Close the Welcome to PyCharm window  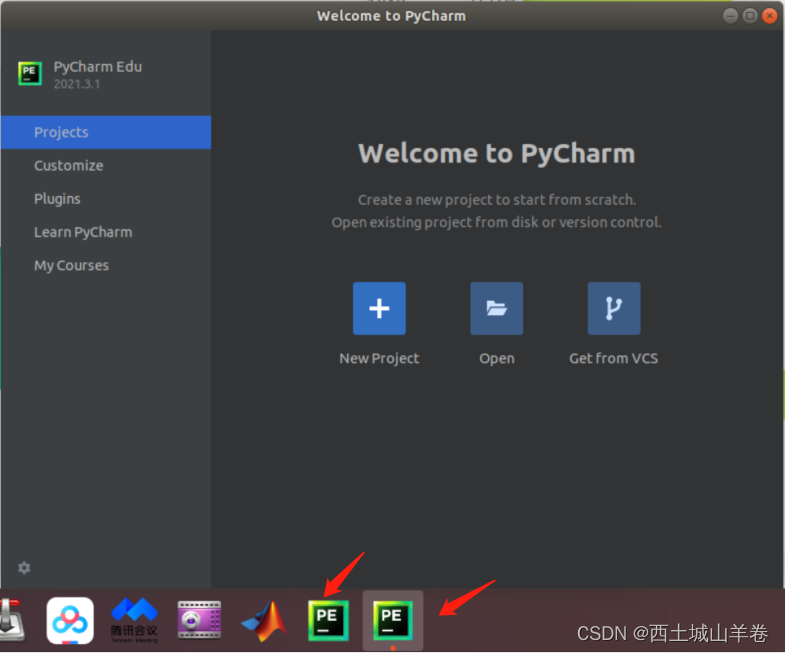click(x=769, y=16)
